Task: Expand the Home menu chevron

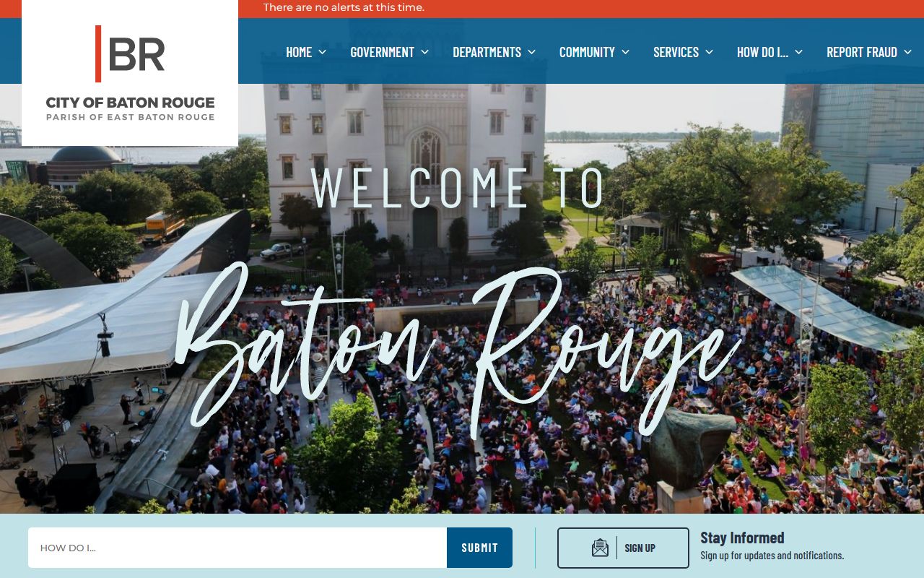Action: click(x=323, y=52)
